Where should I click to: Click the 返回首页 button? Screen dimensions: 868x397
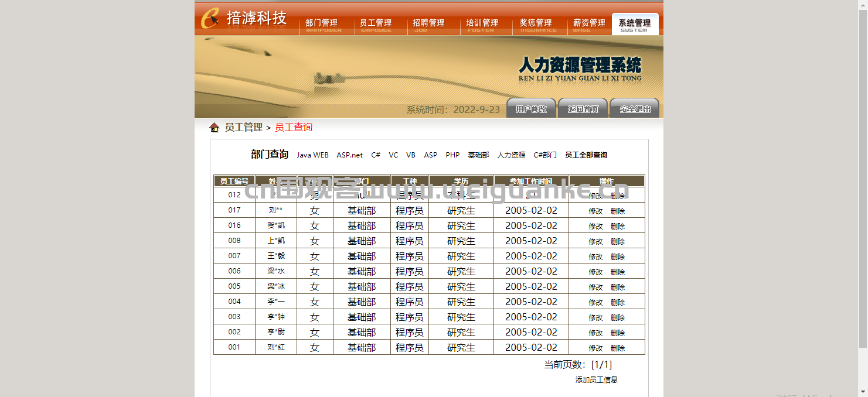click(x=583, y=108)
